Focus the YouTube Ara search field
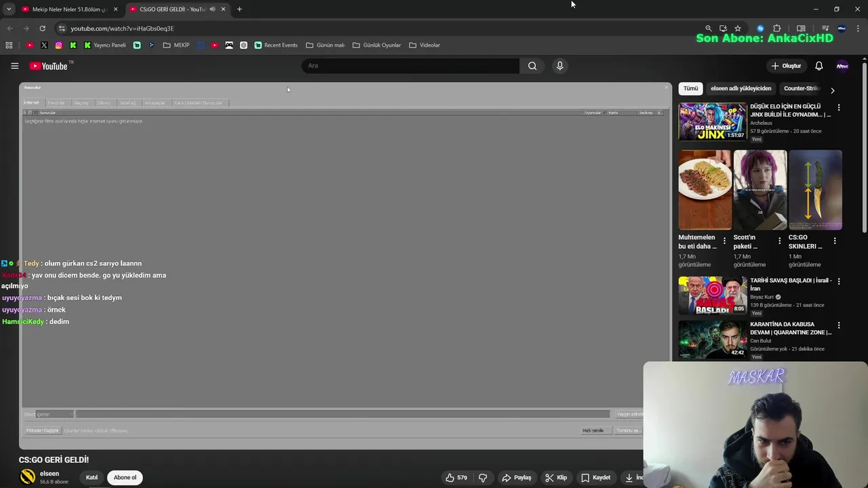Screen dimensions: 868x488 click(410, 66)
